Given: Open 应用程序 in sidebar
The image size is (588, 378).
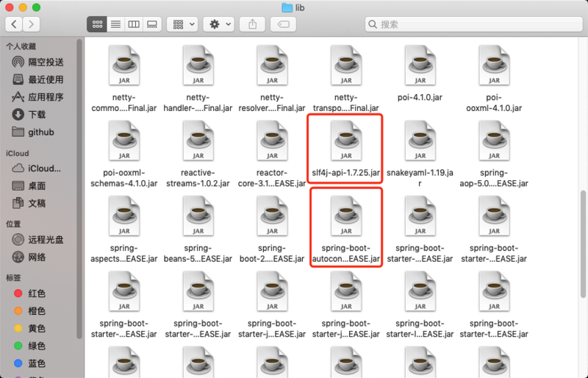Looking at the screenshot, I should (x=37, y=97).
